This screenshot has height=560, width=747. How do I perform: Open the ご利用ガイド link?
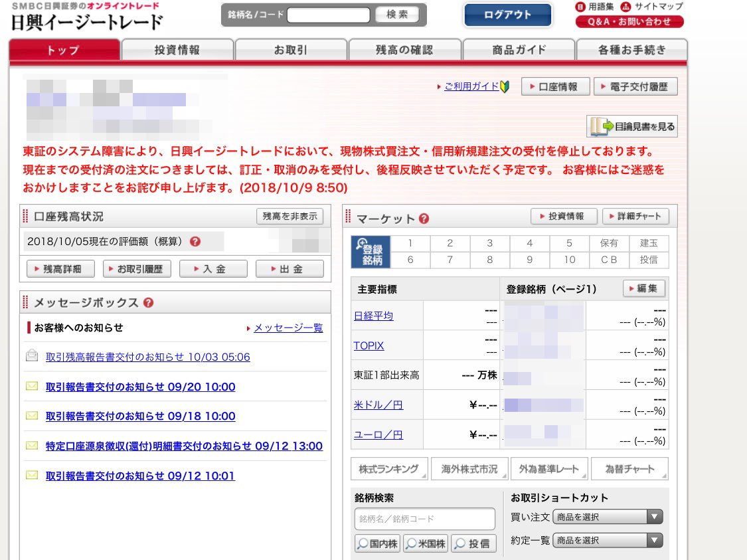coord(471,86)
